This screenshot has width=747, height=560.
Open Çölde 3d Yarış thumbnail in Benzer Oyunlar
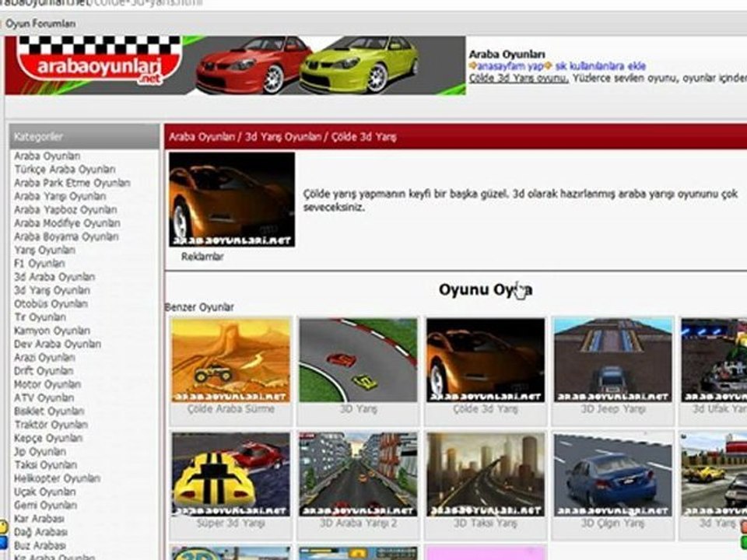pyautogui.click(x=486, y=360)
